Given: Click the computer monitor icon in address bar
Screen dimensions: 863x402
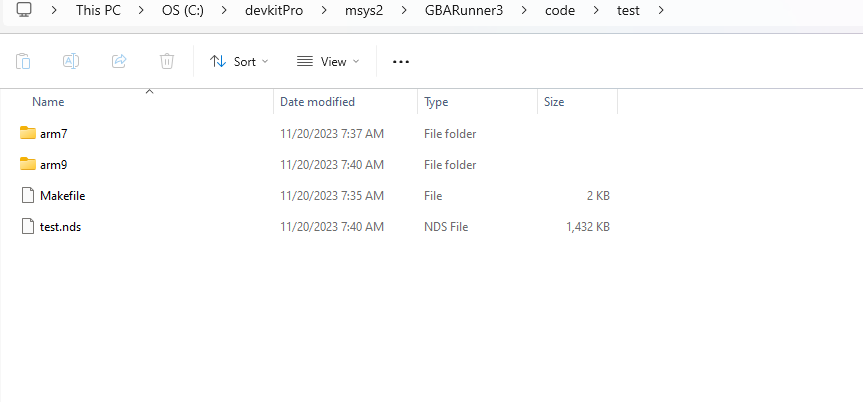Looking at the screenshot, I should point(24,9).
